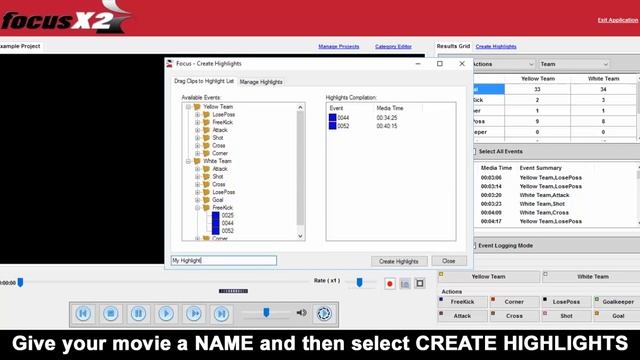Click the Yellow Team tag button
Screen dimensions: 640x360
(489, 277)
